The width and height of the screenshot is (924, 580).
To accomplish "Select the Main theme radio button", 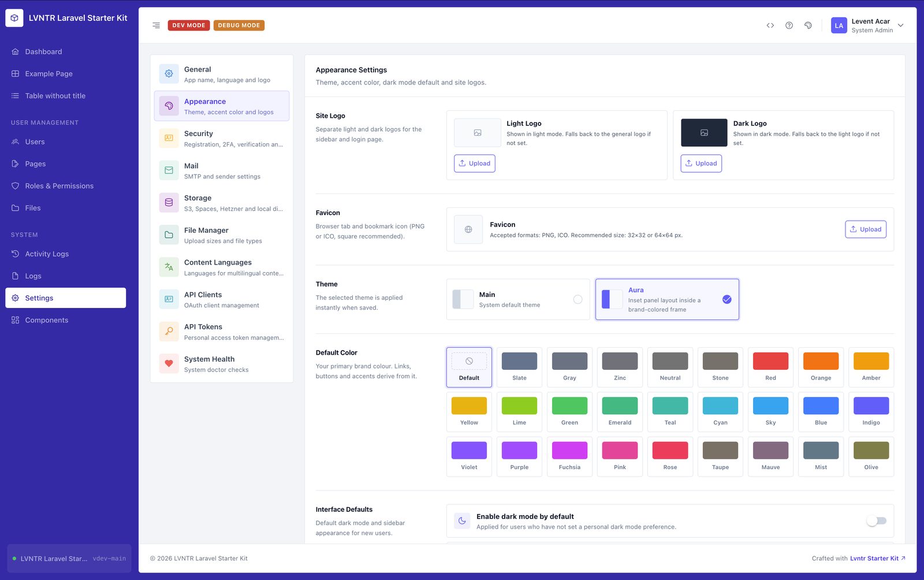I will coord(577,299).
